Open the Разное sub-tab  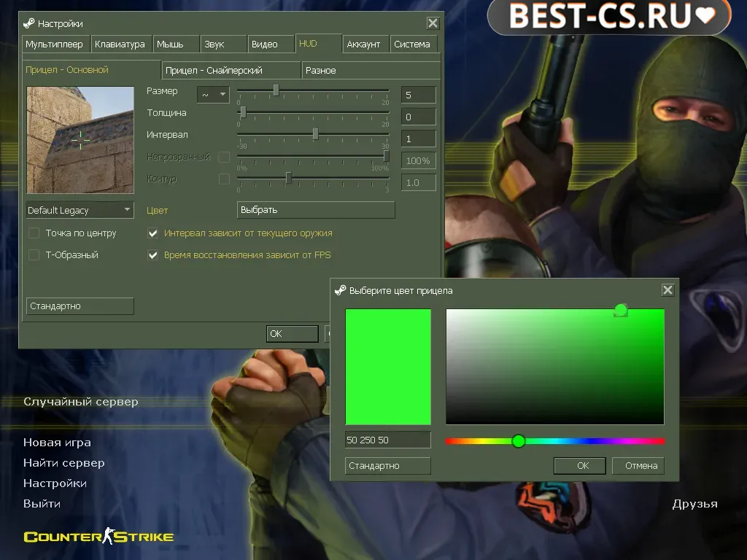371,71
